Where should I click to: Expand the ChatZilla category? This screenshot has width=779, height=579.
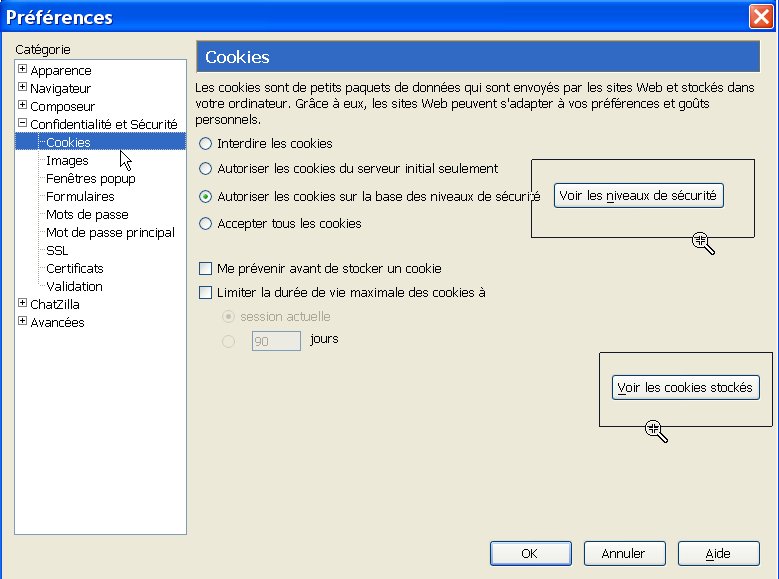point(22,303)
